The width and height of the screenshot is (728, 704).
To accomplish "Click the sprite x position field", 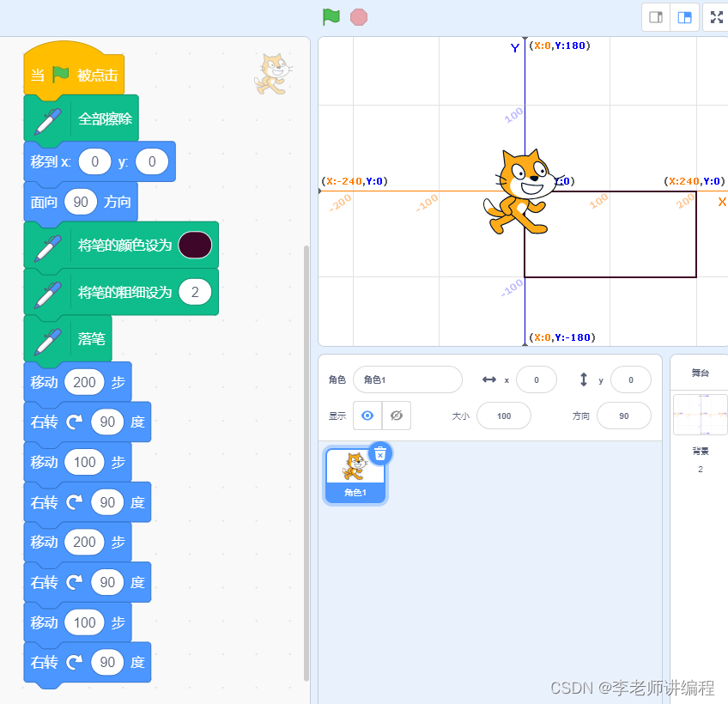I will pos(537,379).
